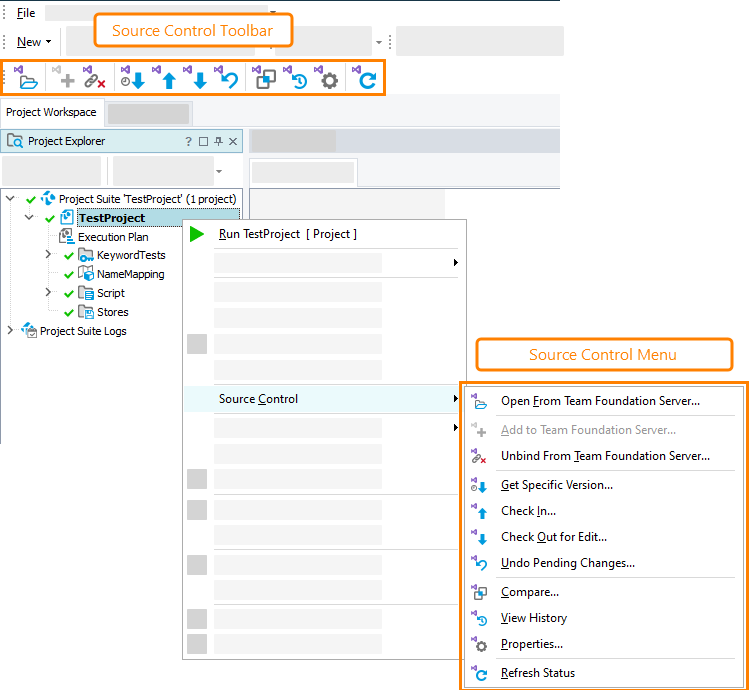Click Properties in Source Control submenu
The width and height of the screenshot is (750, 690).
(x=531, y=645)
